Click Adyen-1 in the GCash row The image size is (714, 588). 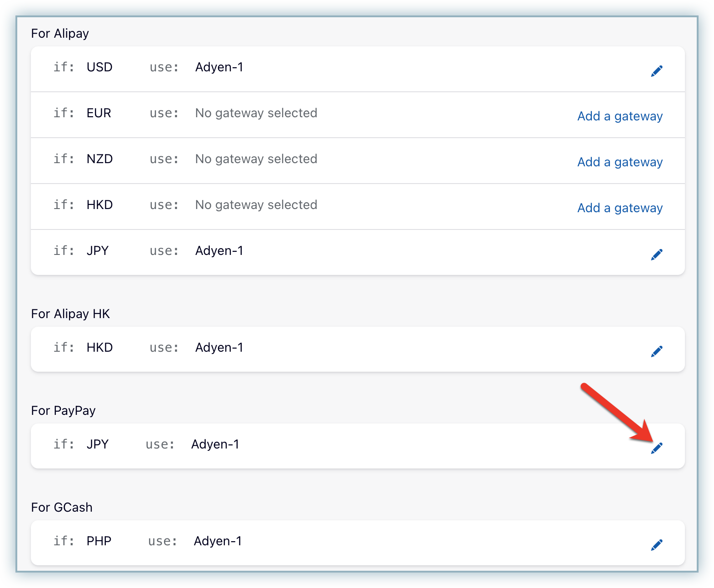(218, 541)
